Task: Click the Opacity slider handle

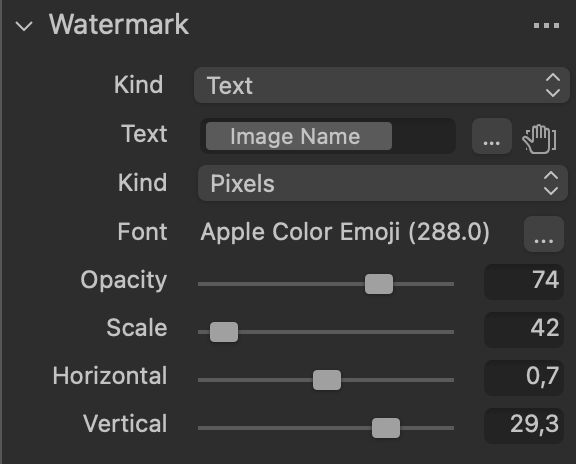Action: [x=379, y=284]
